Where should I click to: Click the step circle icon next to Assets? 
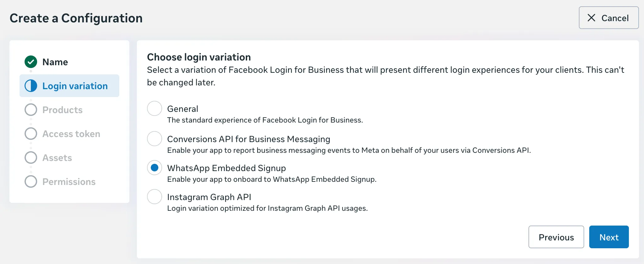coord(31,158)
